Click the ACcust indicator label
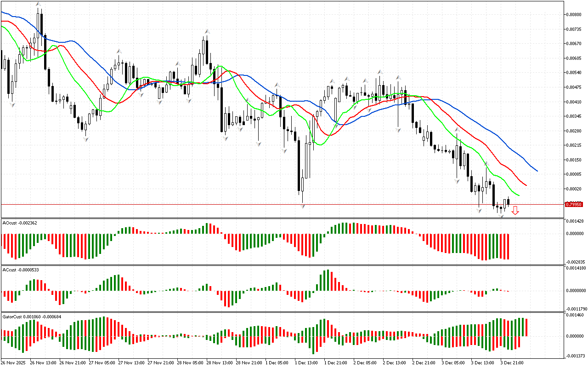Viewport: 588px width, 368px height. coord(21,270)
